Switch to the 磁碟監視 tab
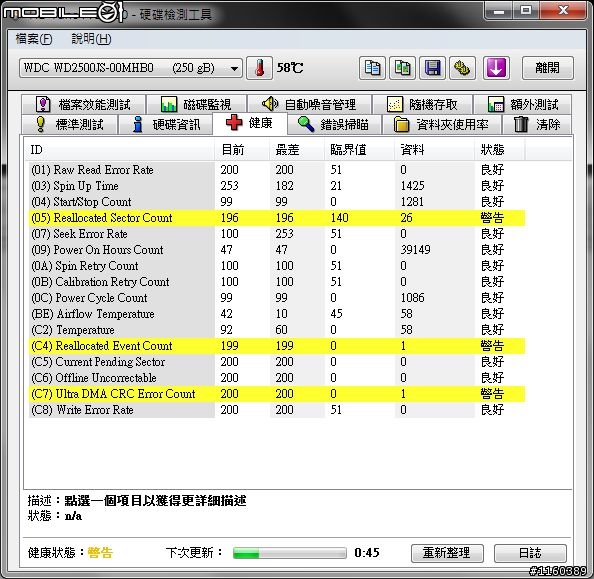This screenshot has height=579, width=594. pos(196,104)
